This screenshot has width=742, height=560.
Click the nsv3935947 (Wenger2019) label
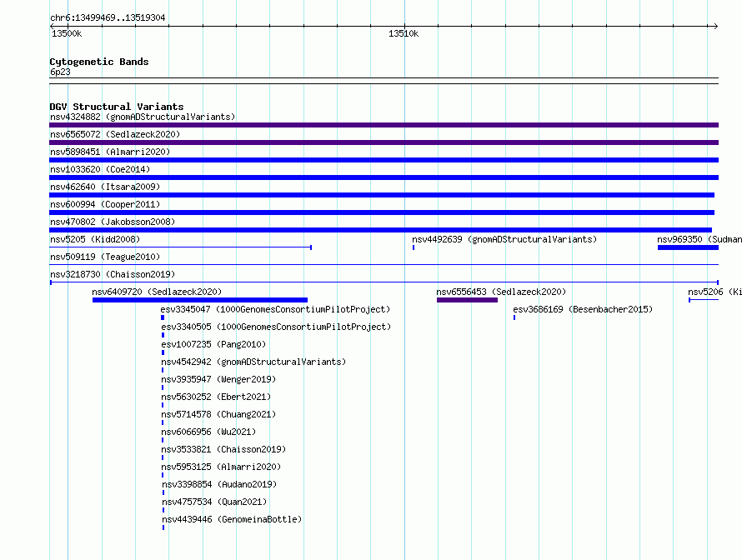(218, 379)
